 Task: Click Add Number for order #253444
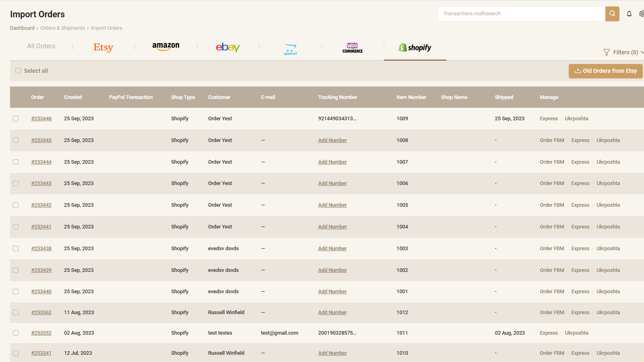click(332, 162)
